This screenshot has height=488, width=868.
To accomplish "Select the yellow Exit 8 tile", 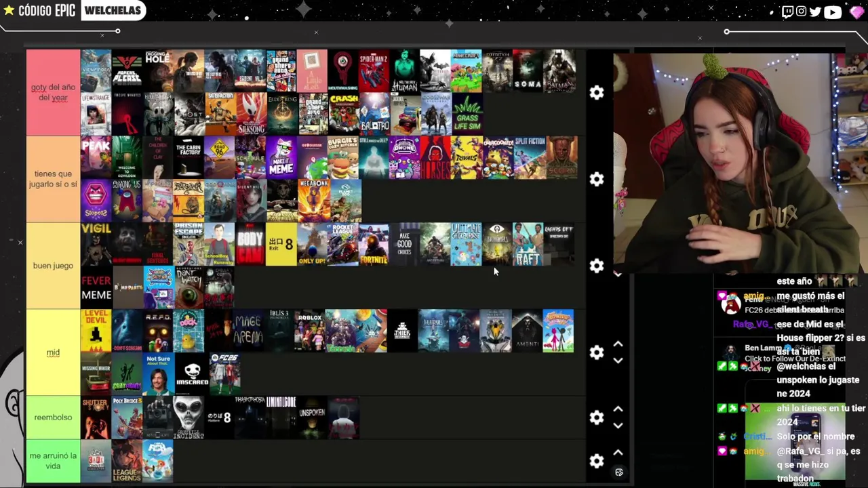I will coord(281,244).
